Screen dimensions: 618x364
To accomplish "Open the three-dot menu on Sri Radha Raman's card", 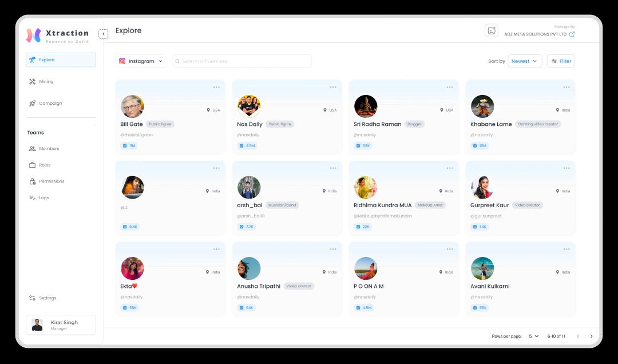I will click(450, 87).
